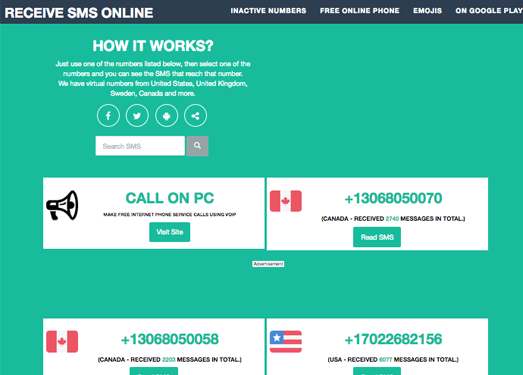The height and width of the screenshot is (375, 523).
Task: Open the generic share circle icon
Action: (x=195, y=116)
